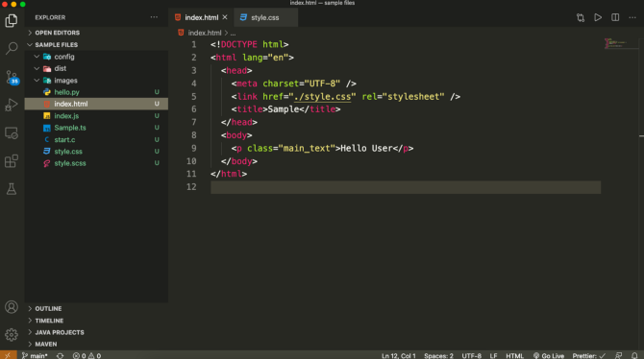Open the Remote Explorer view
The height and width of the screenshot is (359, 644).
coord(12,133)
